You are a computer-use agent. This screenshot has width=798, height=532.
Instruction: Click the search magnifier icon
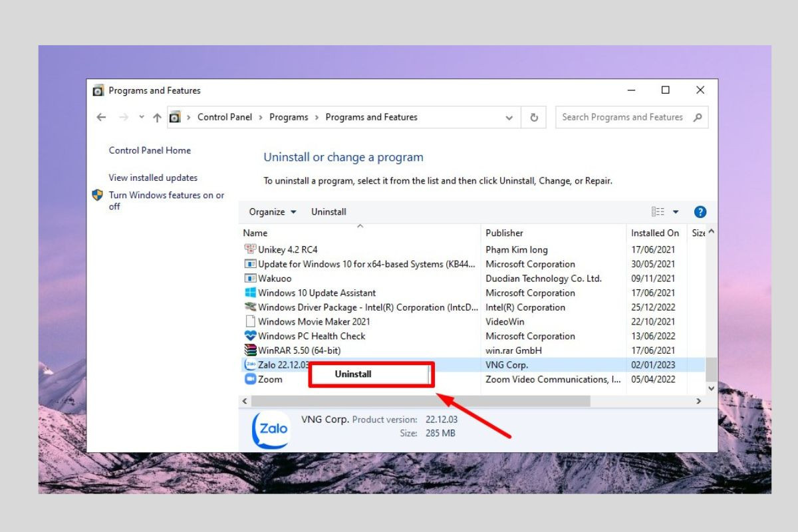point(698,117)
